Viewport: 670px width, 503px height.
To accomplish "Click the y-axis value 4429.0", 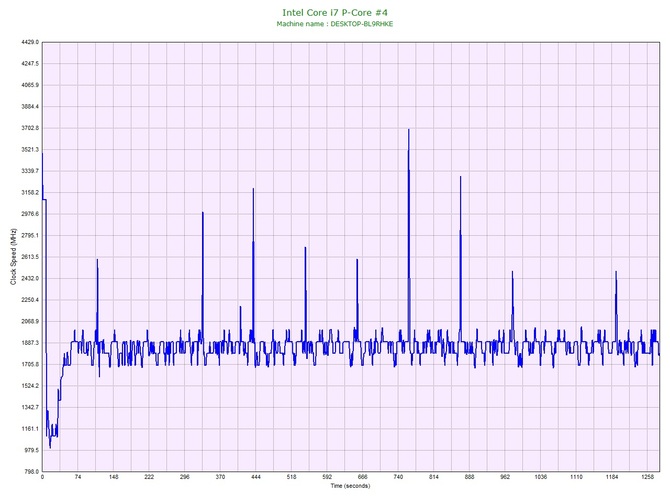I will [x=30, y=42].
